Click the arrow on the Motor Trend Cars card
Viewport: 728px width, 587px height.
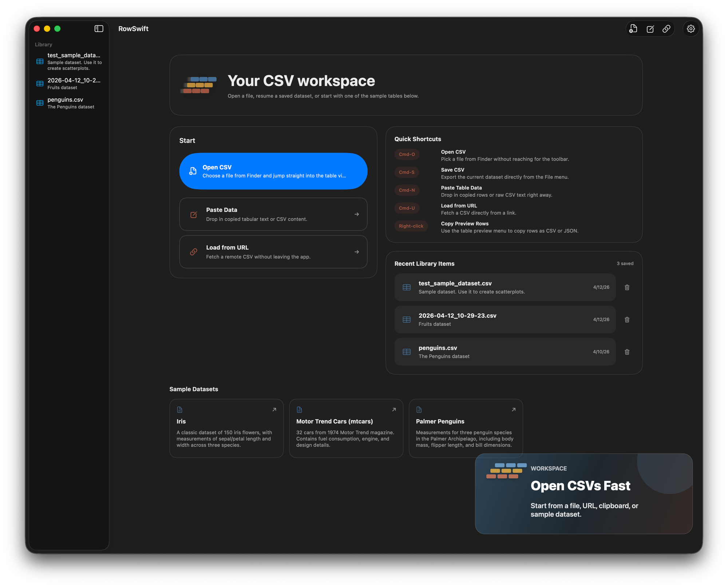click(x=393, y=409)
